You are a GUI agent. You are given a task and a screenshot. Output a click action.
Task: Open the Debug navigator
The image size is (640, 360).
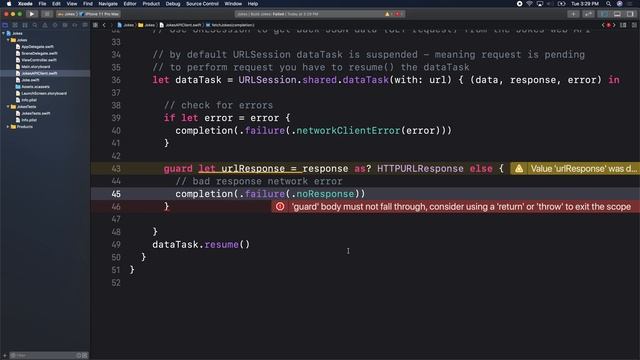65,25
